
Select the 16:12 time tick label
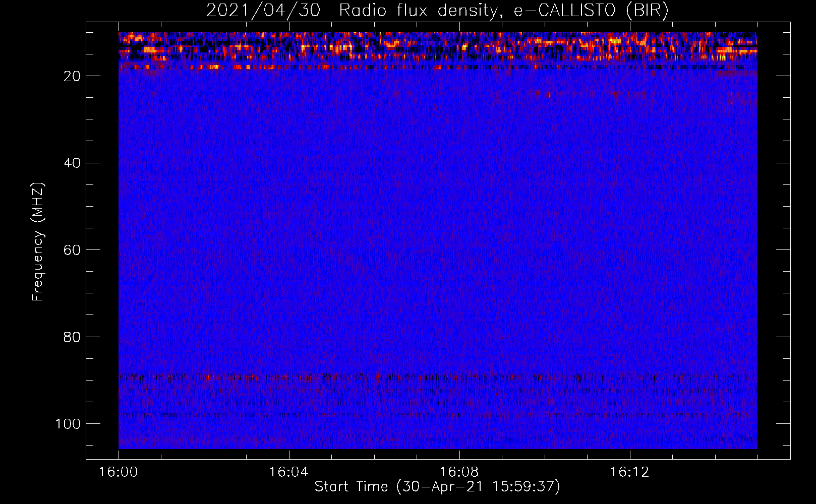[x=629, y=472]
